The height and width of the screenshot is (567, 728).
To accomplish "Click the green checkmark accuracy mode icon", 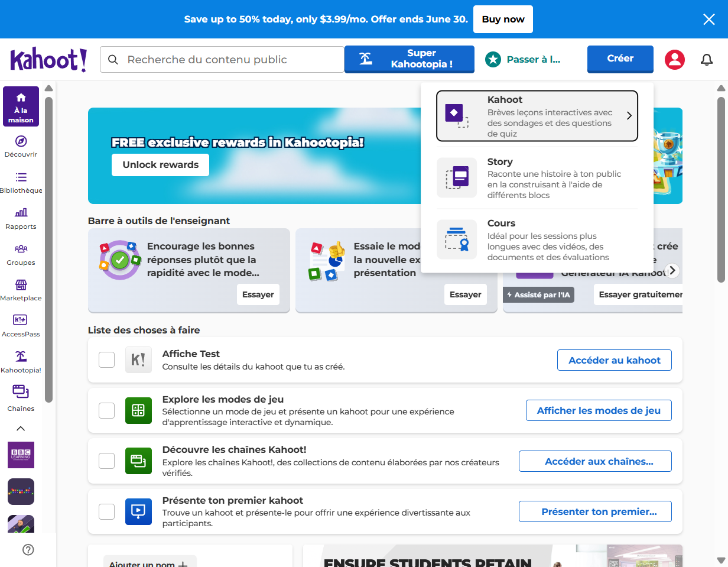I will point(120,260).
